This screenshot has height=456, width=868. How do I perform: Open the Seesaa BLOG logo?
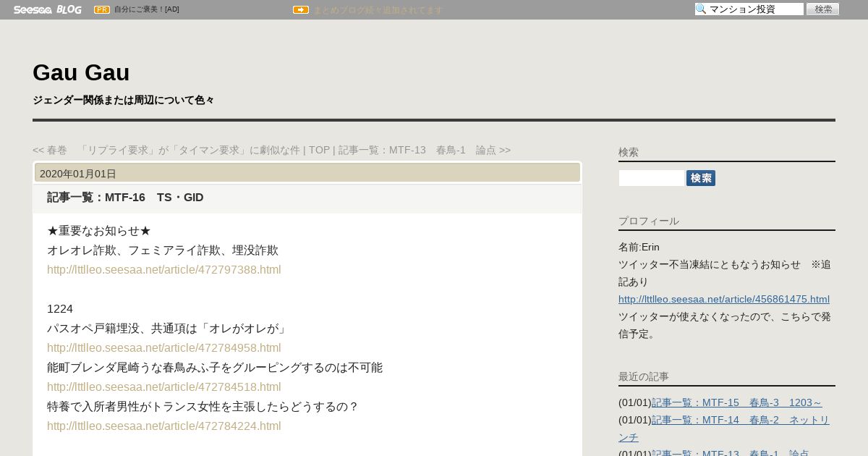pos(47,9)
